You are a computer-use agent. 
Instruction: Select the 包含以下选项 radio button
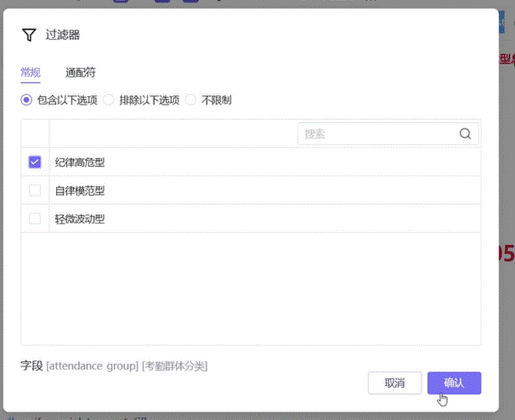pos(26,100)
